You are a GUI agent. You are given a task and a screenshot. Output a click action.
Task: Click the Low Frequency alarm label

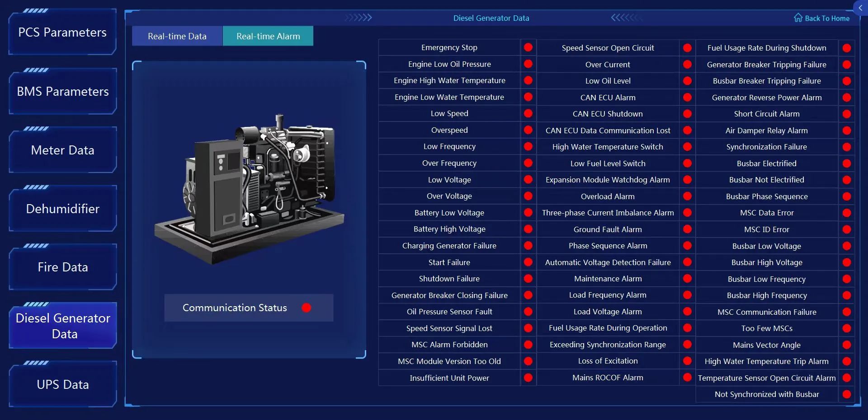click(449, 146)
